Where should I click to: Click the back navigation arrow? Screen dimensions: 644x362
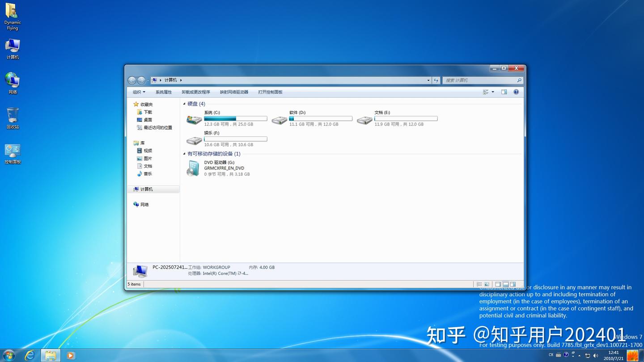pos(132,80)
